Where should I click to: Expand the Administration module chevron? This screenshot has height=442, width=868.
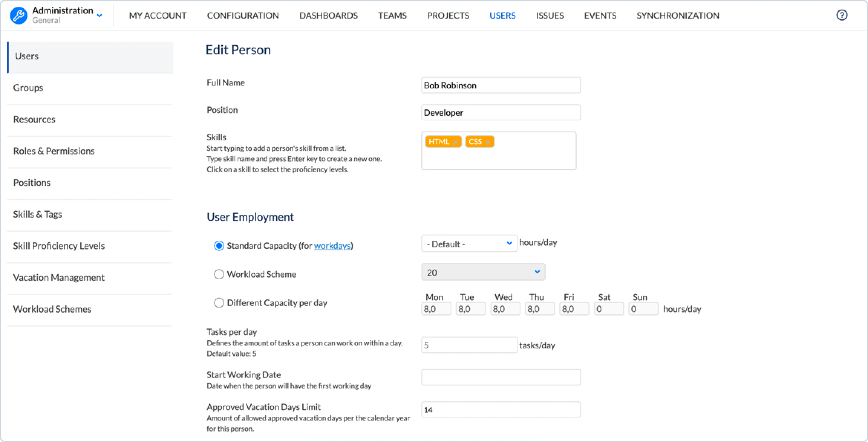(x=99, y=16)
